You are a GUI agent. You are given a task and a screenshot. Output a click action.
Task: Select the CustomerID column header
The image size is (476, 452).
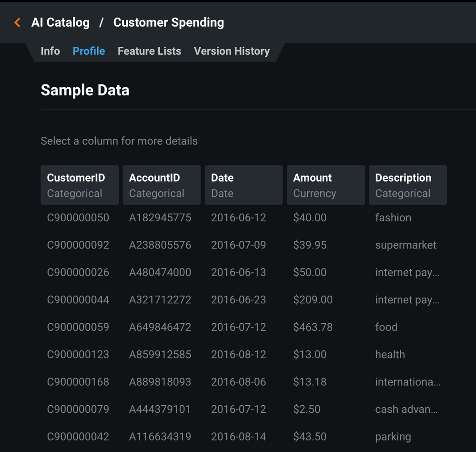point(80,185)
